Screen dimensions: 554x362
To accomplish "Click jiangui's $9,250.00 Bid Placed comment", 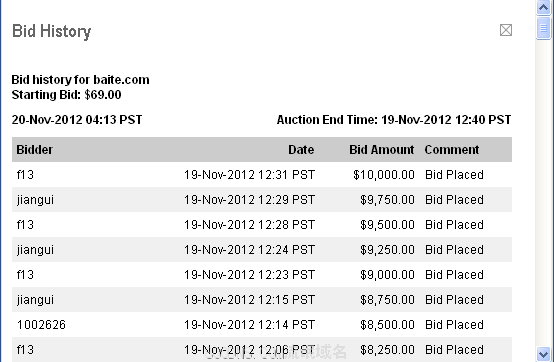I will pyautogui.click(x=454, y=250).
